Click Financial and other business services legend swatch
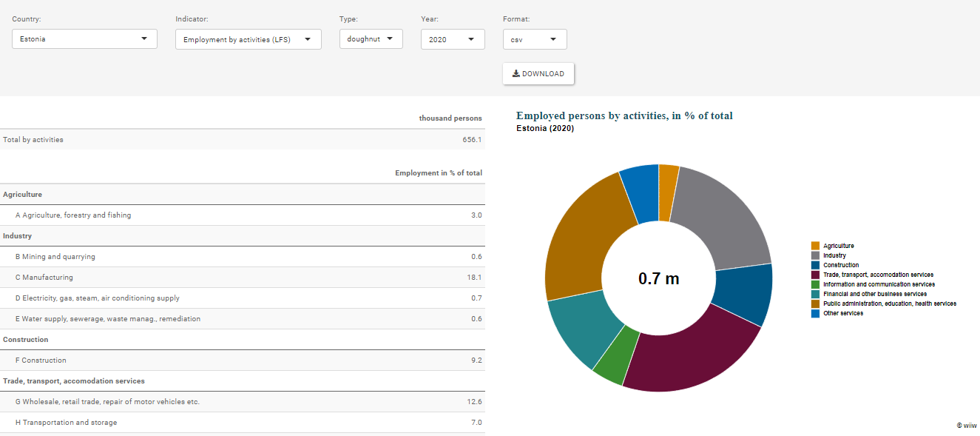980x436 pixels. (x=815, y=294)
